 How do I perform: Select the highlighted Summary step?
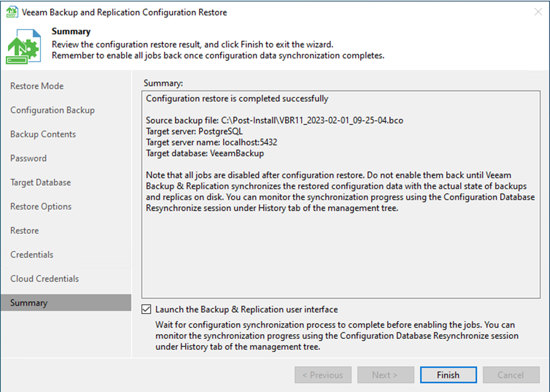point(66,303)
